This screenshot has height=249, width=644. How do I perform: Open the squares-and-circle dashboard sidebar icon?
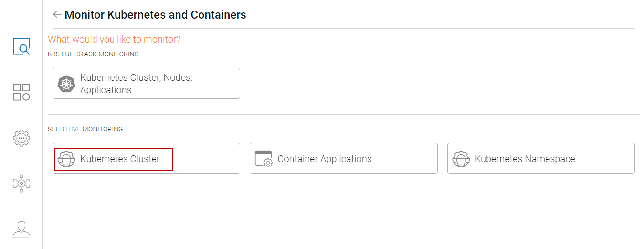21,92
